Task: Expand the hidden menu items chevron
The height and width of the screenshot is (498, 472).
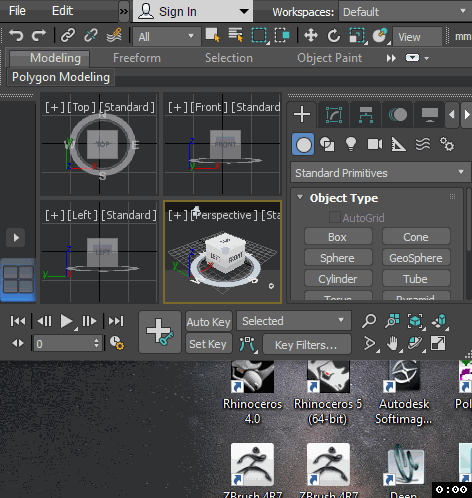Action: pos(124,12)
